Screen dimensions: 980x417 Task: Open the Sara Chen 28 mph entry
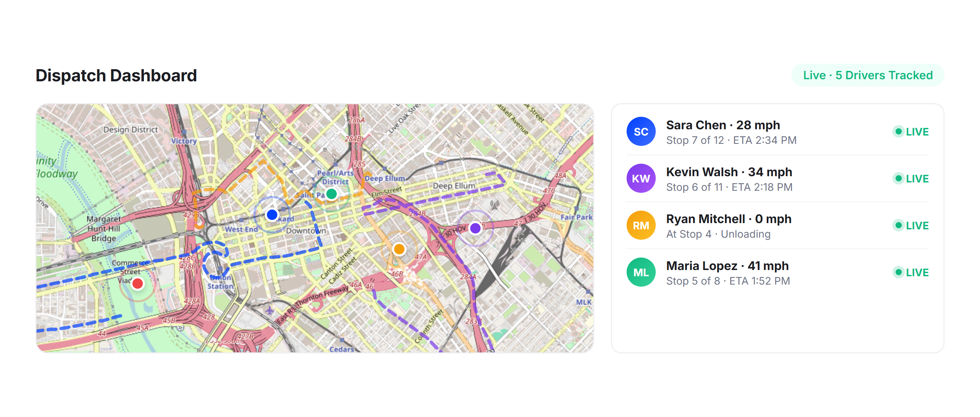pyautogui.click(x=778, y=132)
